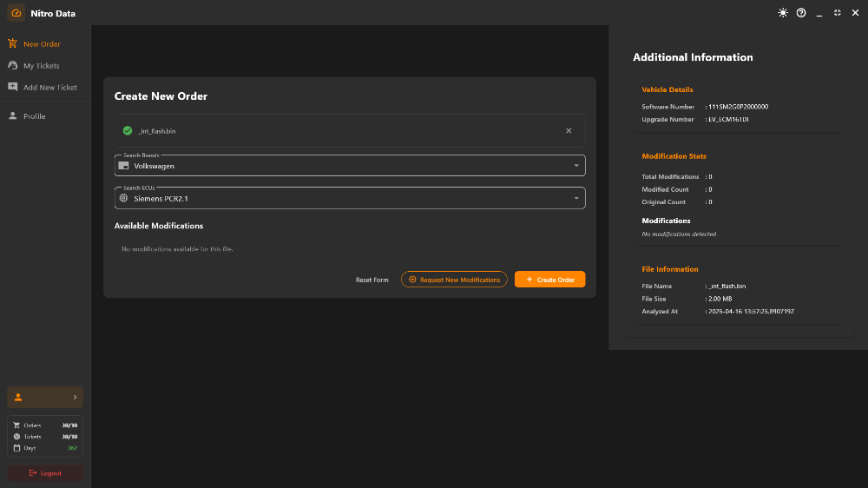
Task: Click the _int_flash.bin file name in the File Information card
Action: (727, 286)
